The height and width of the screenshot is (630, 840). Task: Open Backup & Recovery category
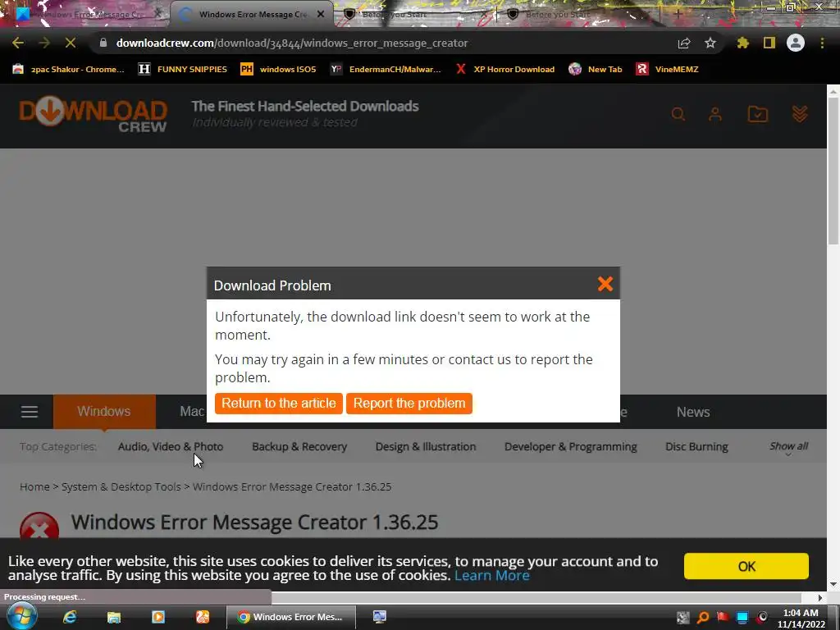299,447
